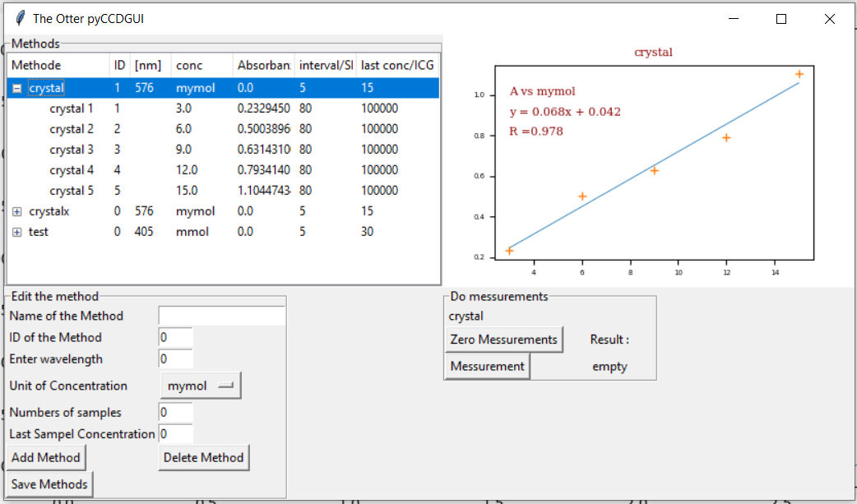Click the Delete Method button
This screenshot has height=504, width=857.
point(203,457)
